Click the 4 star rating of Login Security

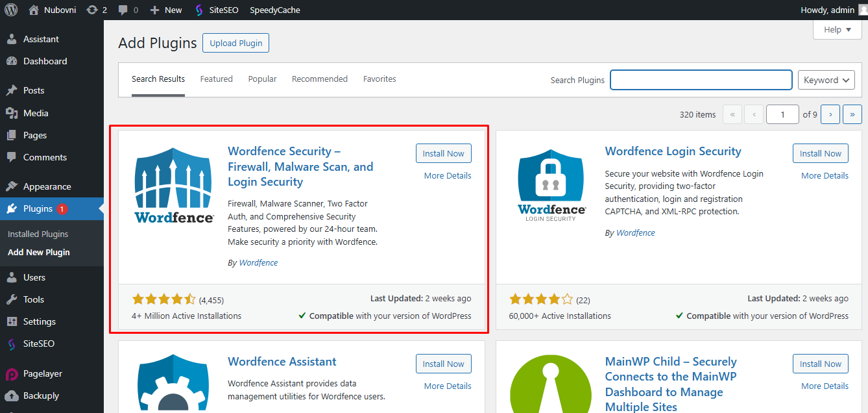pyautogui.click(x=541, y=299)
